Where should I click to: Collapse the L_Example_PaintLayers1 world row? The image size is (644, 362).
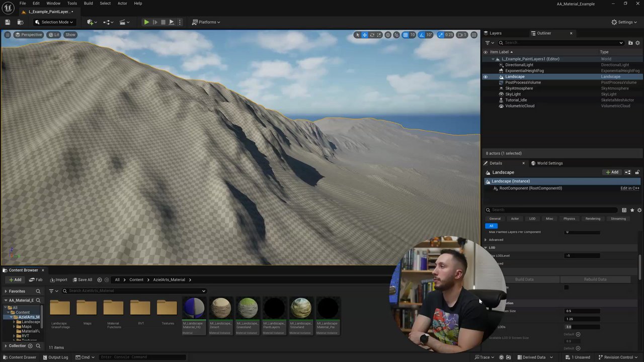[x=493, y=59]
